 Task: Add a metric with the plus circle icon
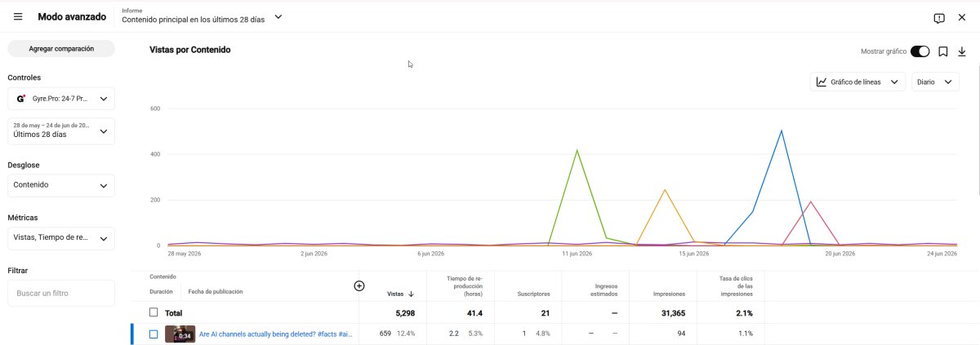pos(359,285)
